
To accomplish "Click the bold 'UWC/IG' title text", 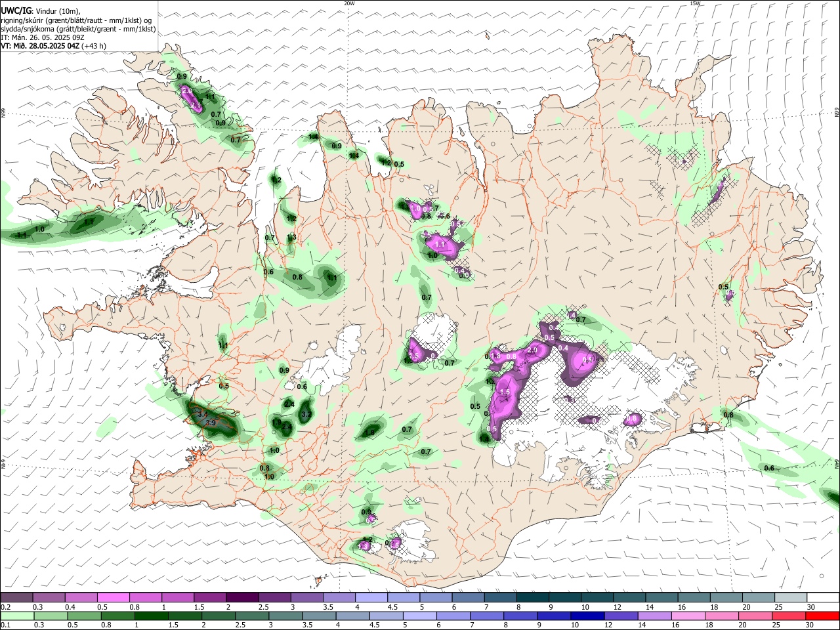I will click(x=16, y=10).
